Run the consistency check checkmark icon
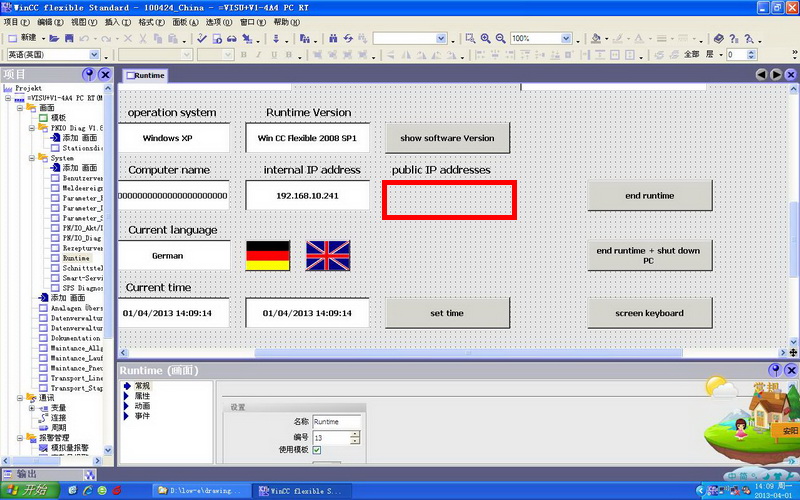The image size is (800, 500). pyautogui.click(x=202, y=38)
